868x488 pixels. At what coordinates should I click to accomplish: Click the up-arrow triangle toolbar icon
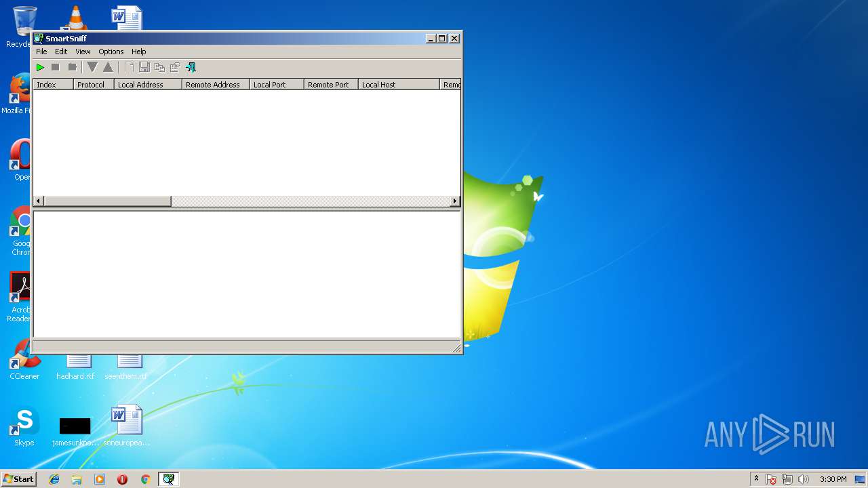tap(108, 67)
